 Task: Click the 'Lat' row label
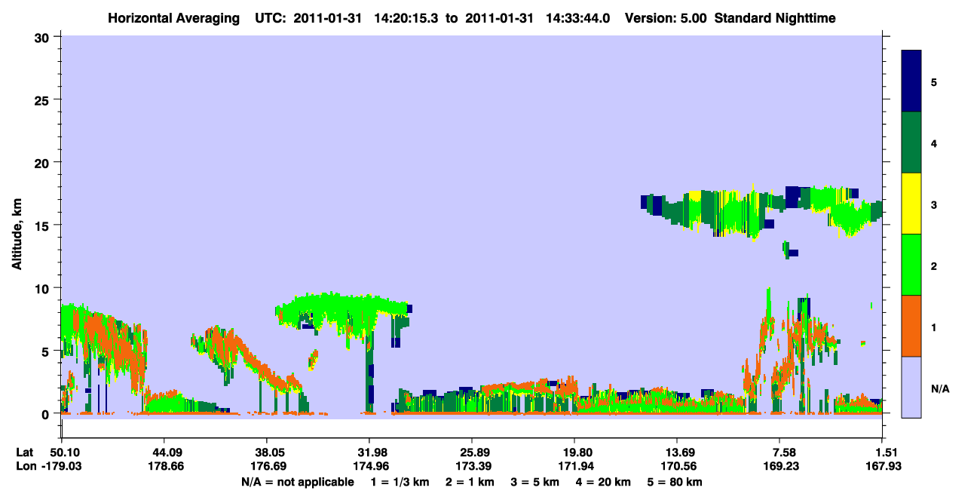pos(24,452)
